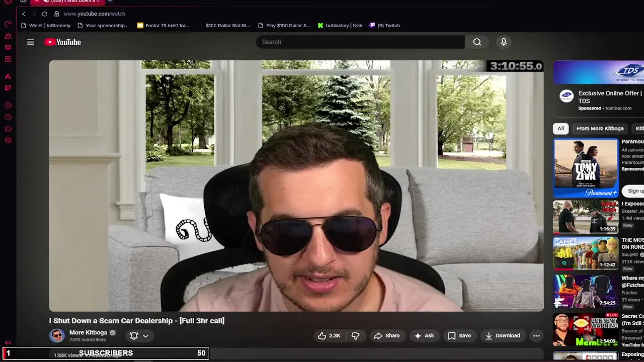The width and height of the screenshot is (644, 362).
Task: Open Your sponsorship... bookmark
Action: [103, 25]
